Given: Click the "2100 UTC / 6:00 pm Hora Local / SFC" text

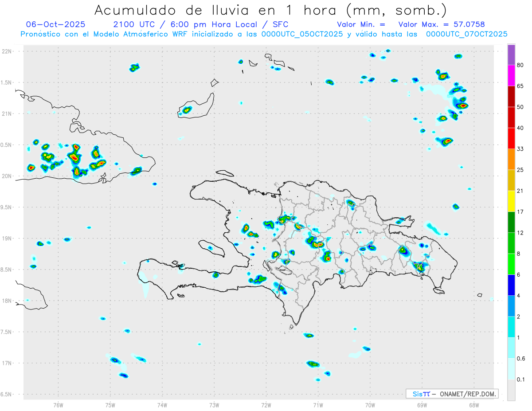Looking at the screenshot, I should [x=201, y=24].
